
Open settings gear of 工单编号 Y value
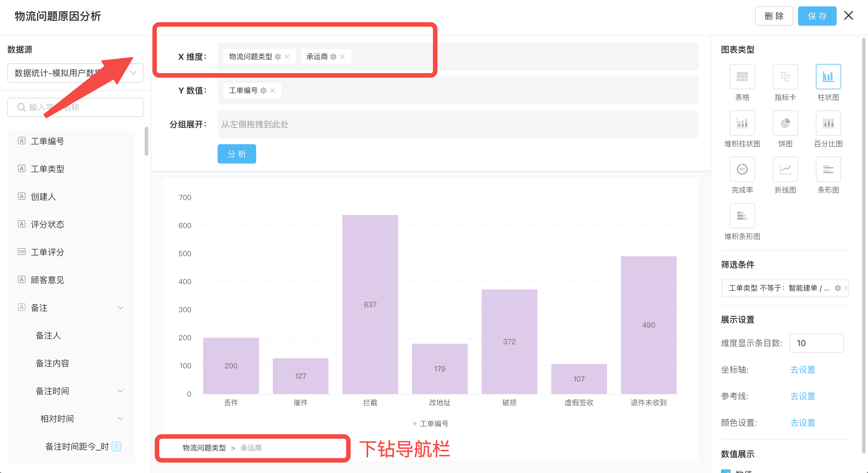263,90
